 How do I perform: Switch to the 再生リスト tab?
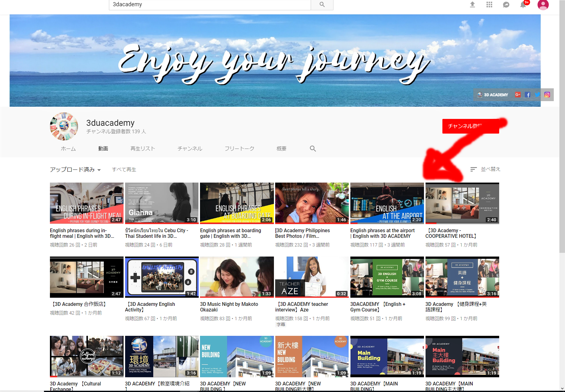143,149
